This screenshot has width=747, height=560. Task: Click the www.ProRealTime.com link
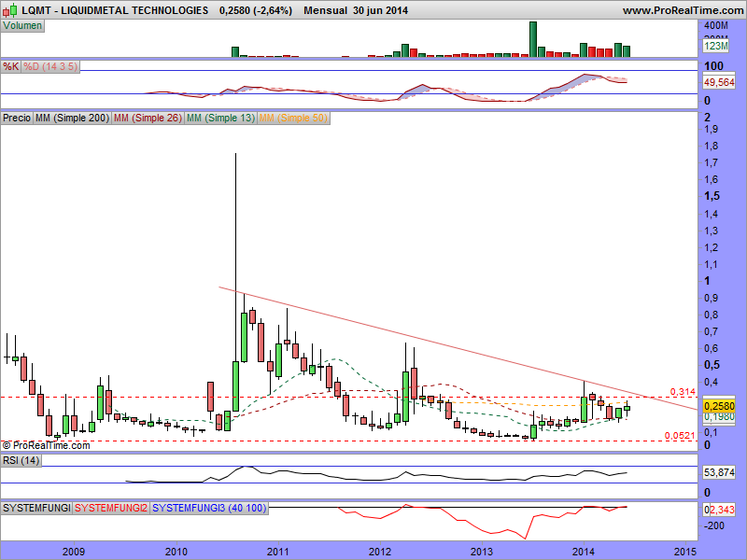[x=683, y=10]
